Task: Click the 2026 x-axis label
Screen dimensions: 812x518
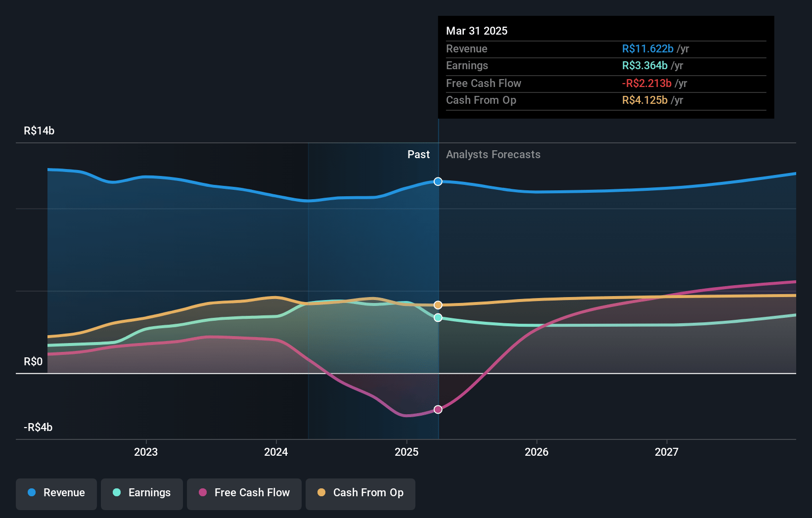Action: 537,452
